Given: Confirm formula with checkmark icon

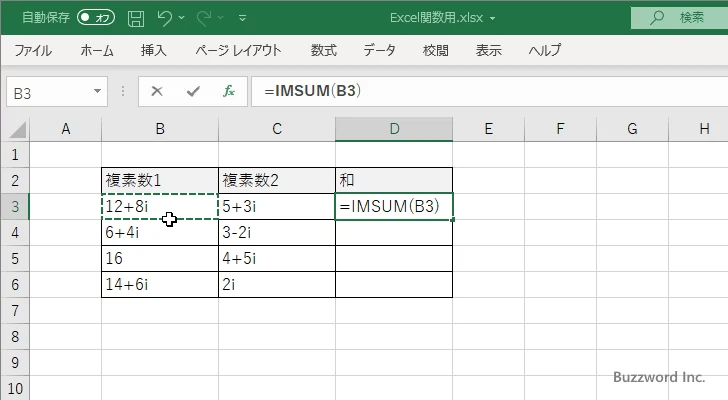Looking at the screenshot, I should (193, 91).
